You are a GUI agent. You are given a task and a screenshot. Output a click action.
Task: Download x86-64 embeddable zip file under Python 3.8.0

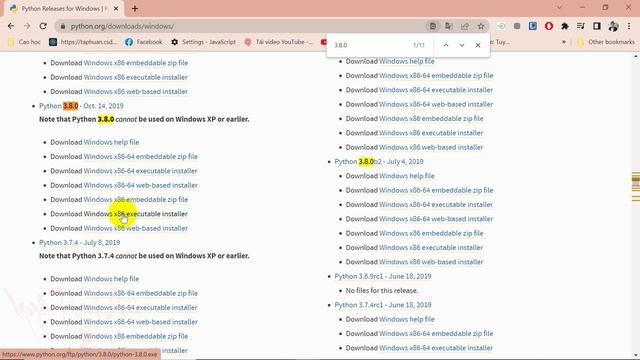pos(140,156)
